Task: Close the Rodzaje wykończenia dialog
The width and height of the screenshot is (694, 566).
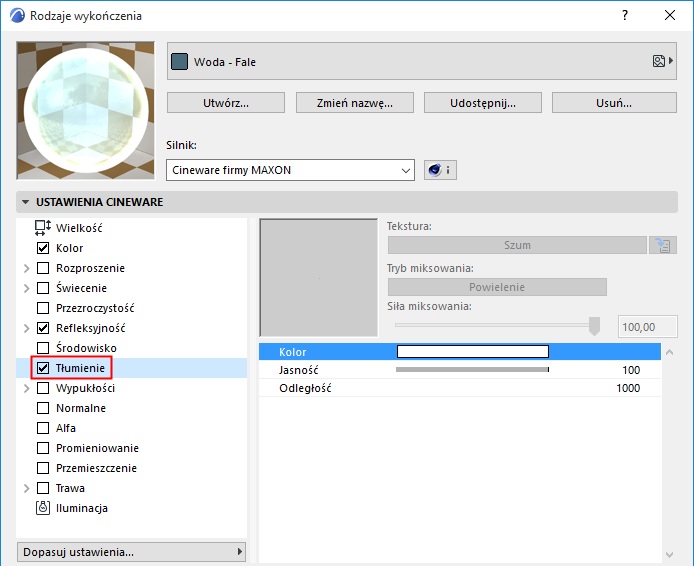Action: 670,15
